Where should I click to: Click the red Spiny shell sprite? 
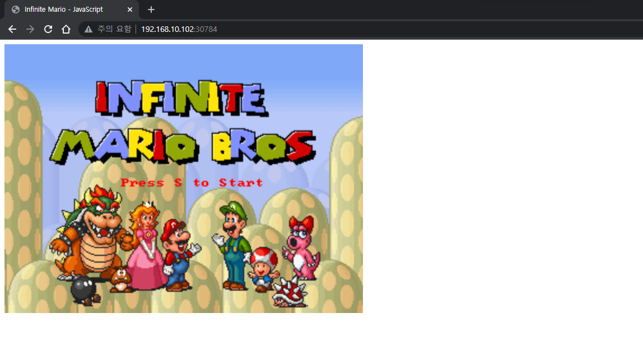[x=290, y=292]
